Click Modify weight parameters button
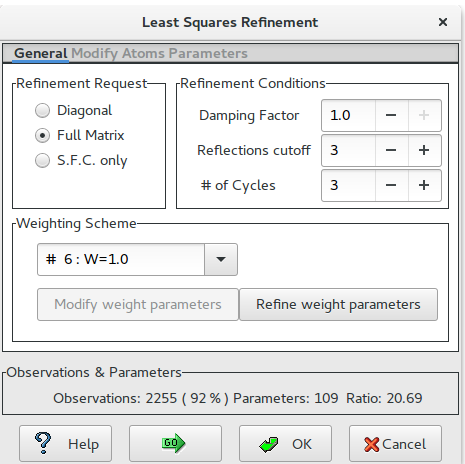The width and height of the screenshot is (465, 464). [x=138, y=305]
